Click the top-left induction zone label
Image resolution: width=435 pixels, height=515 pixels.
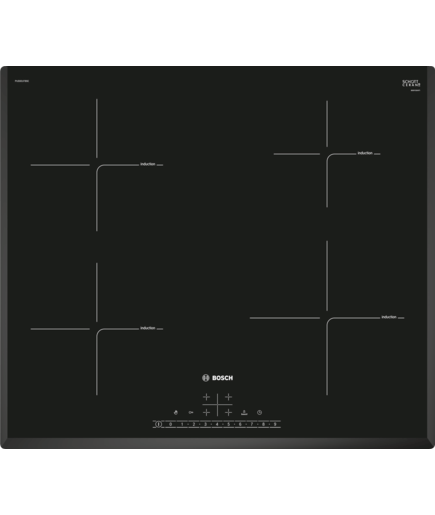(148, 164)
